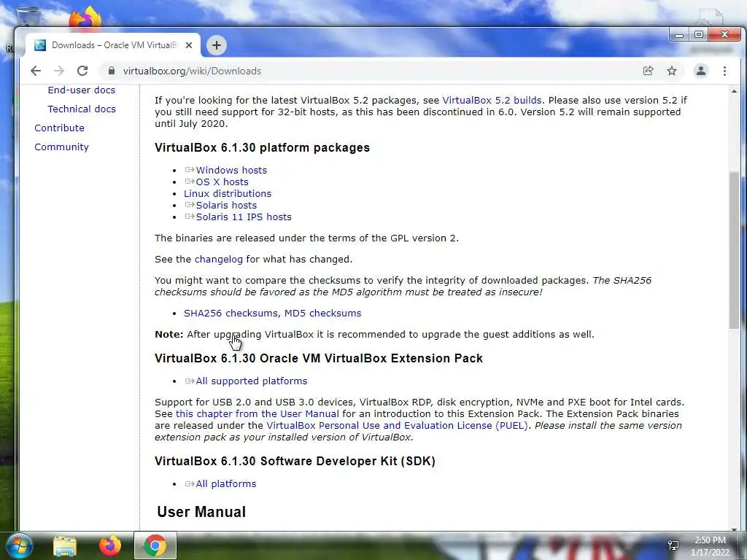
Task: Click the external-link icon beside Windows hosts
Action: tap(190, 170)
